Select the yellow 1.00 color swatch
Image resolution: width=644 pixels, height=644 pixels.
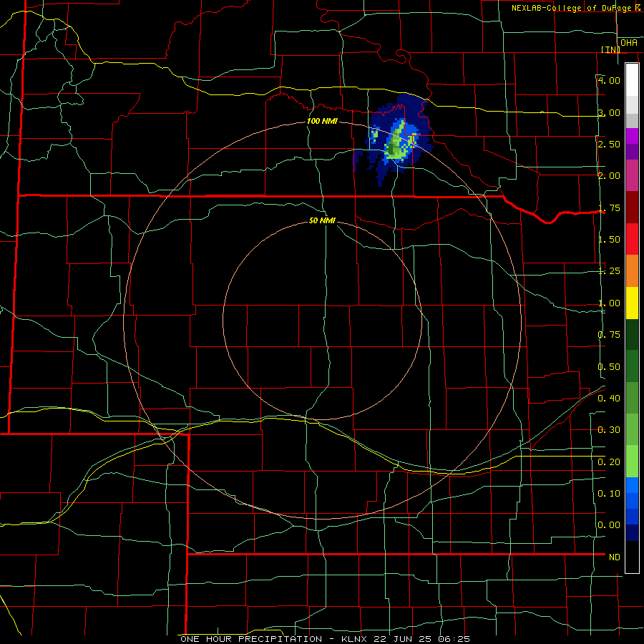(632, 303)
